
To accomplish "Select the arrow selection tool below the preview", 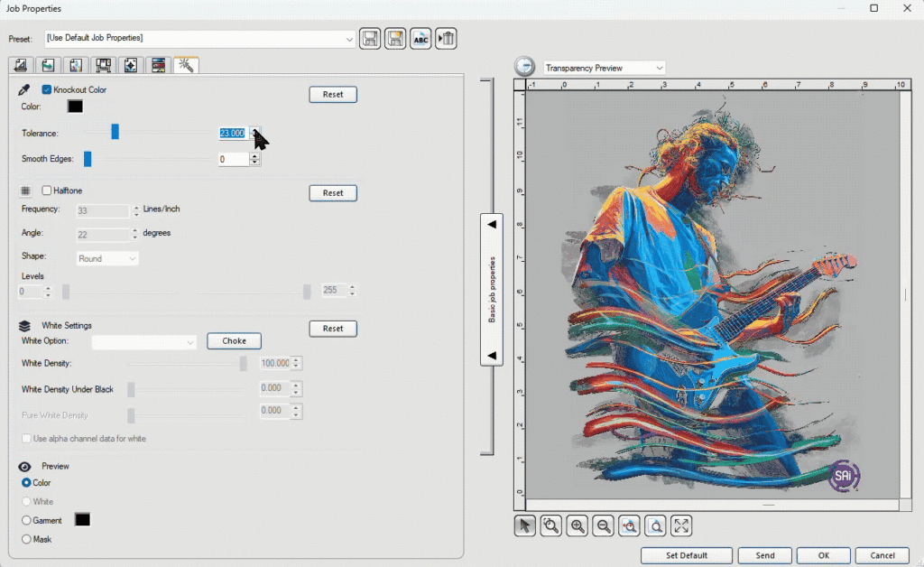I will tap(524, 525).
